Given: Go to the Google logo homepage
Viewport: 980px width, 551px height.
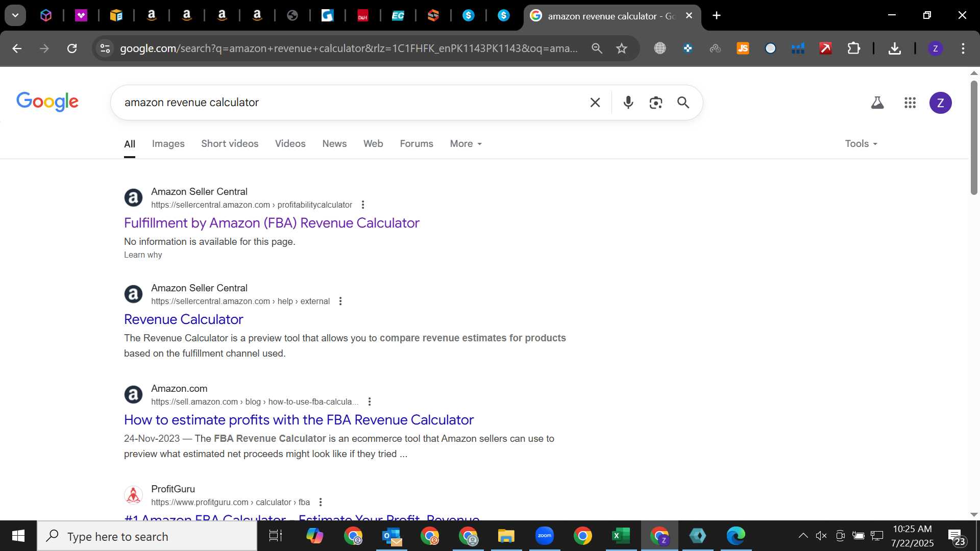Looking at the screenshot, I should pyautogui.click(x=47, y=102).
